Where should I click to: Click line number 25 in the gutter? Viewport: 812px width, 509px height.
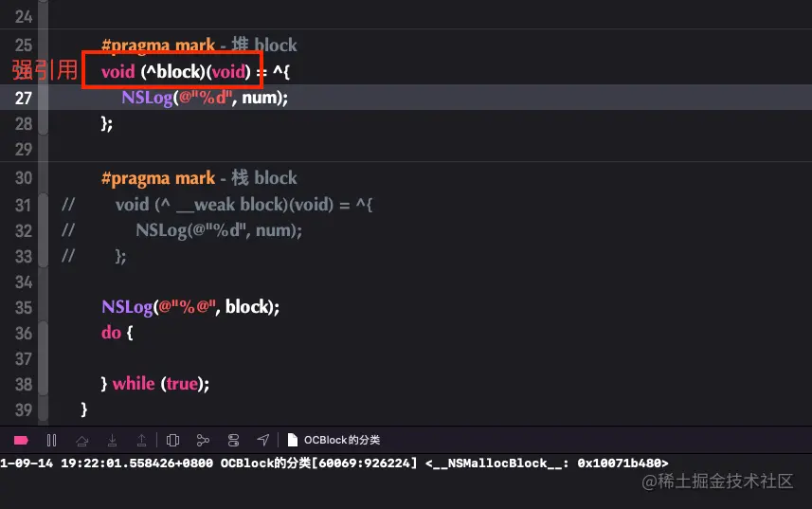pyautogui.click(x=24, y=45)
